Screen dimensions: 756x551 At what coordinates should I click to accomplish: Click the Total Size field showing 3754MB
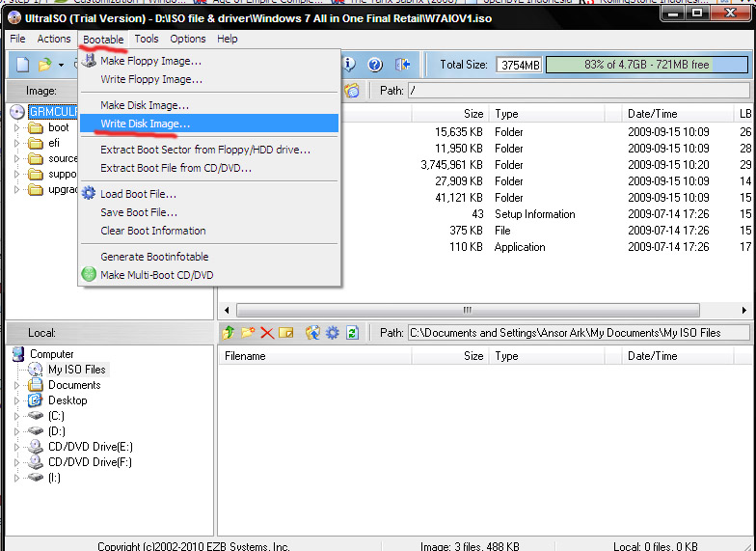519,65
